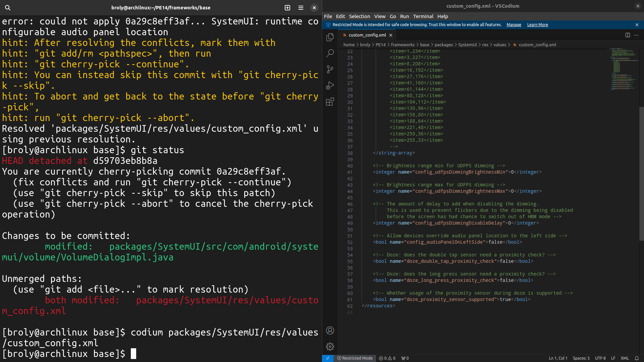The image size is (644, 362).
Task: Open the Manage gear settings icon
Action: coord(330,347)
